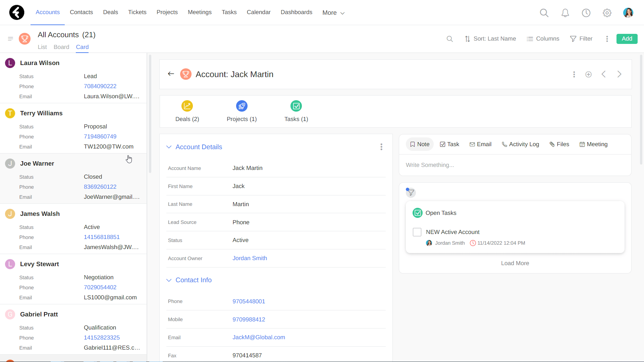The height and width of the screenshot is (362, 644).
Task: Collapse the Contact Info section
Action: pyautogui.click(x=169, y=280)
